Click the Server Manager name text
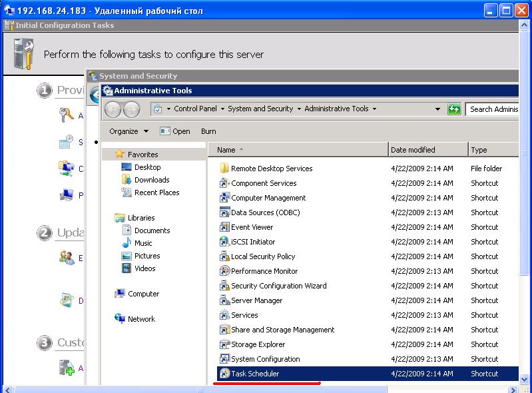 (257, 300)
